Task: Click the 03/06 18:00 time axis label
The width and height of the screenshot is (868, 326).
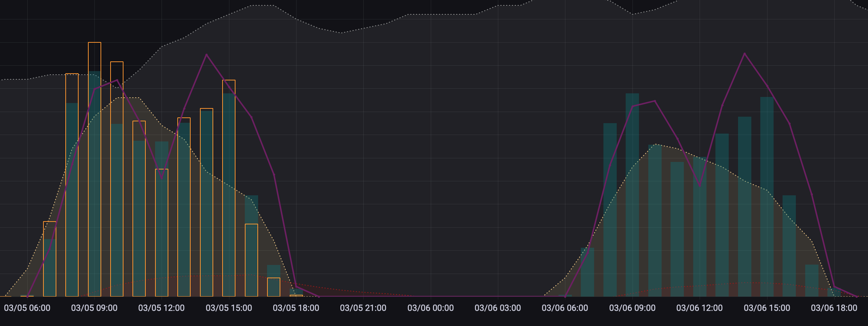Action: coord(834,308)
